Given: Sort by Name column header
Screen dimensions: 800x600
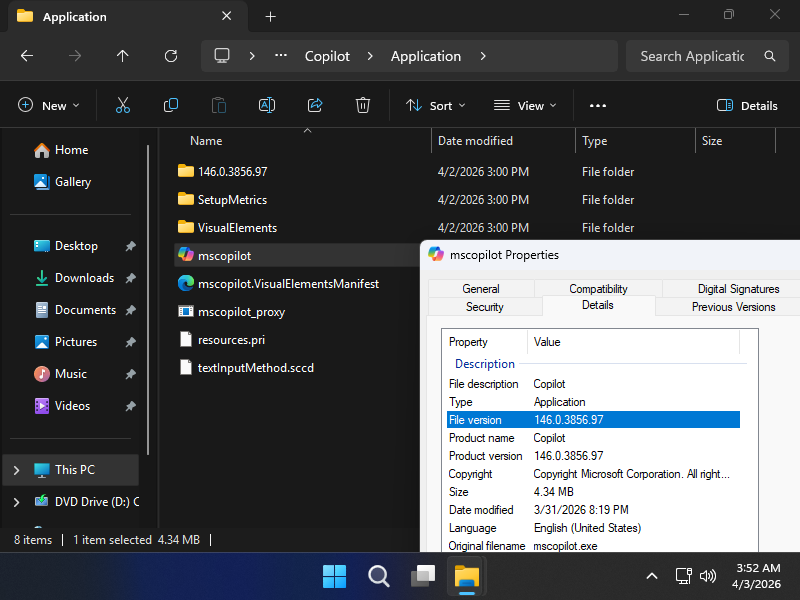Looking at the screenshot, I should (206, 141).
